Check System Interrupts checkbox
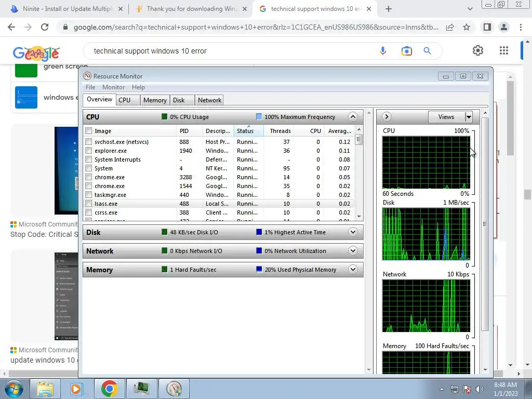The width and height of the screenshot is (532, 399). pos(88,159)
